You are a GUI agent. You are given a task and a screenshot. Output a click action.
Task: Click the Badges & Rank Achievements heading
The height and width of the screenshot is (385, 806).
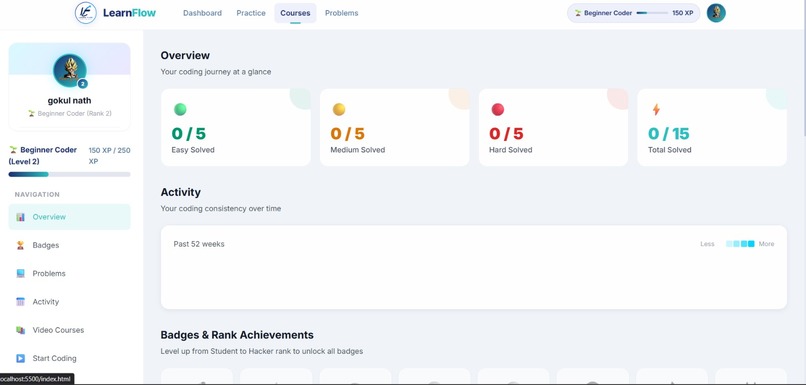coord(237,335)
